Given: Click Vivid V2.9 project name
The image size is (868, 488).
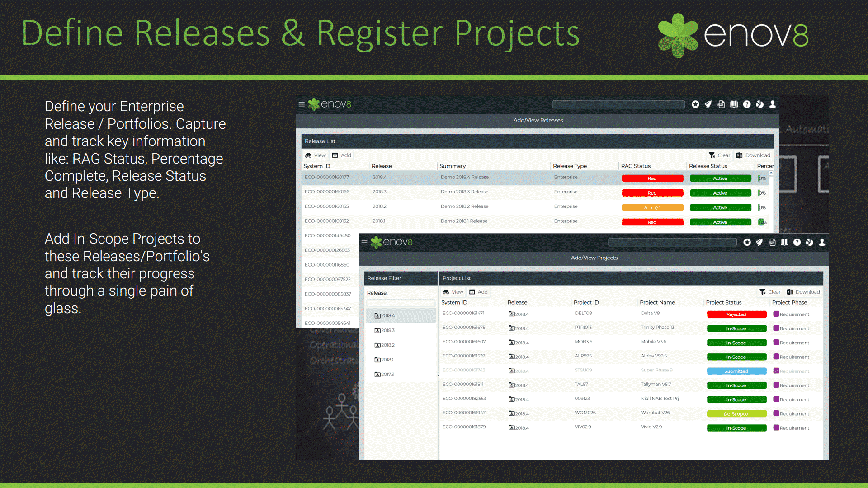Looking at the screenshot, I should [x=651, y=427].
